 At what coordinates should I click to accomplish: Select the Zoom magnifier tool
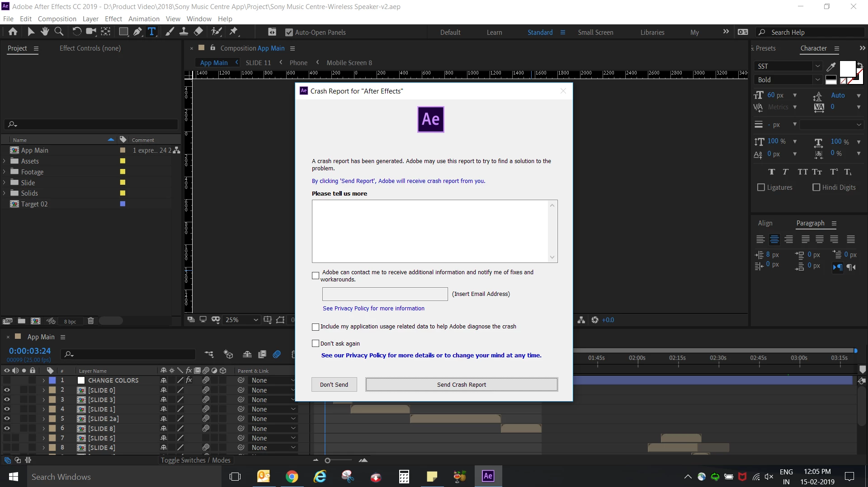tap(59, 32)
